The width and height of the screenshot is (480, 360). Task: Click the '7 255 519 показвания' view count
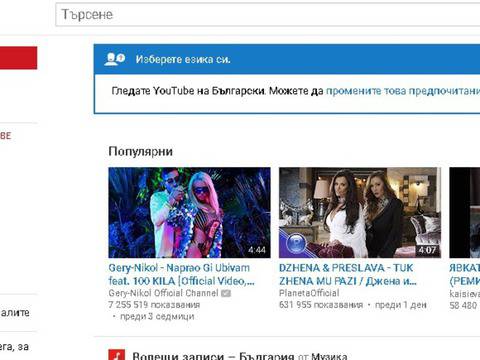(154, 305)
